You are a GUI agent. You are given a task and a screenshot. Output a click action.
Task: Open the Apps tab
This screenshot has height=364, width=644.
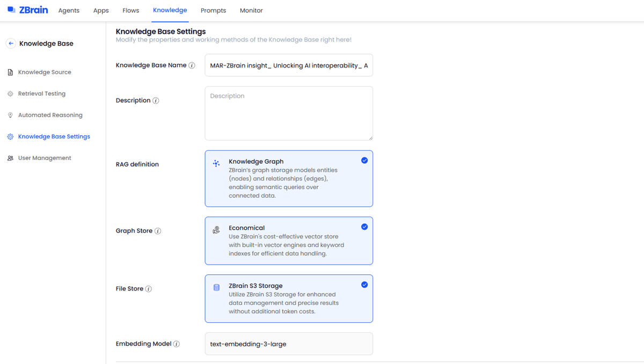point(101,11)
